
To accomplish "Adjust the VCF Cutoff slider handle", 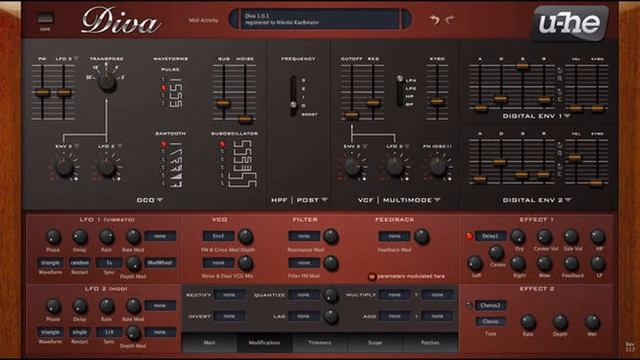I will click(x=351, y=116).
